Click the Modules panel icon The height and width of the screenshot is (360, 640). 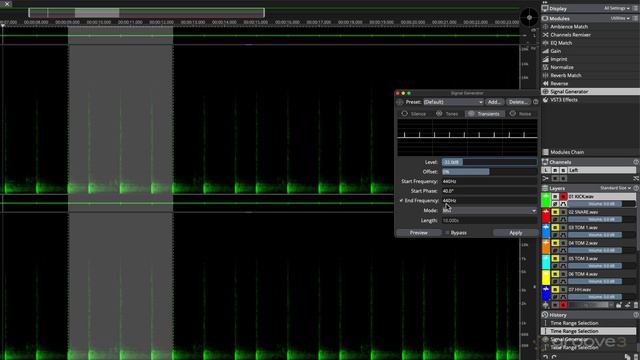click(545, 18)
